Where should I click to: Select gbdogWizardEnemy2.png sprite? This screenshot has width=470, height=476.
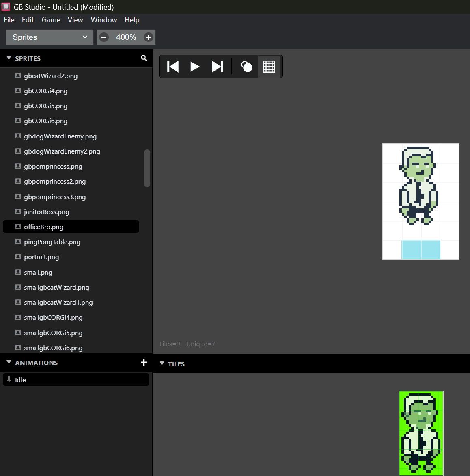click(x=71, y=151)
